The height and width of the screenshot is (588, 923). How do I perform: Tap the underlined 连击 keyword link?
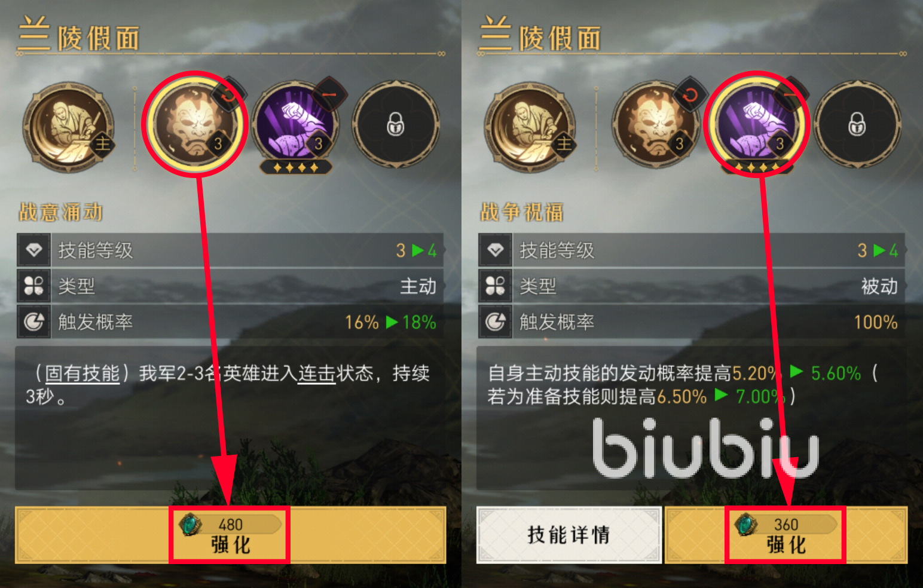(317, 374)
